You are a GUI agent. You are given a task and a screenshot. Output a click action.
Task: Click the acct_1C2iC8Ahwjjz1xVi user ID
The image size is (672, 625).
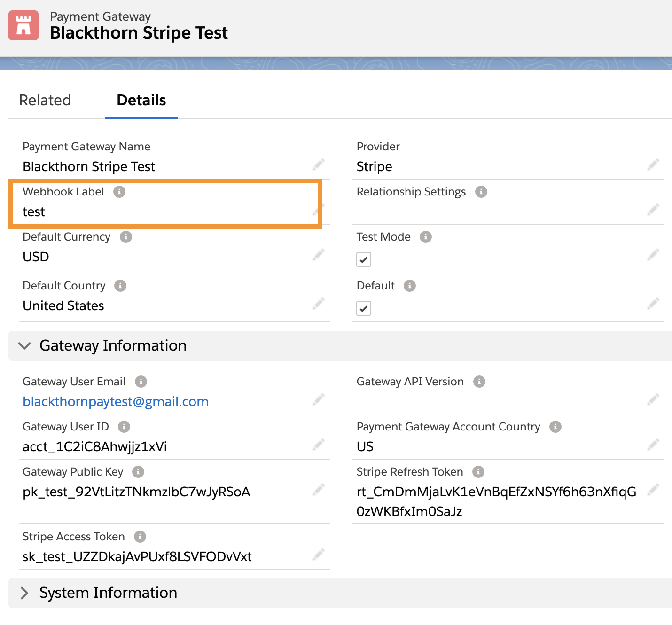pyautogui.click(x=95, y=447)
